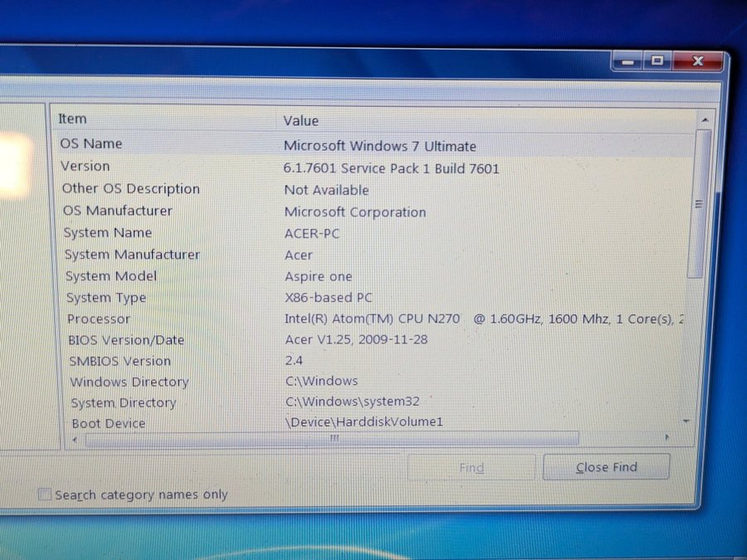Image resolution: width=747 pixels, height=560 pixels.
Task: Click the vertical scrollbar down arrow
Action: point(686,421)
